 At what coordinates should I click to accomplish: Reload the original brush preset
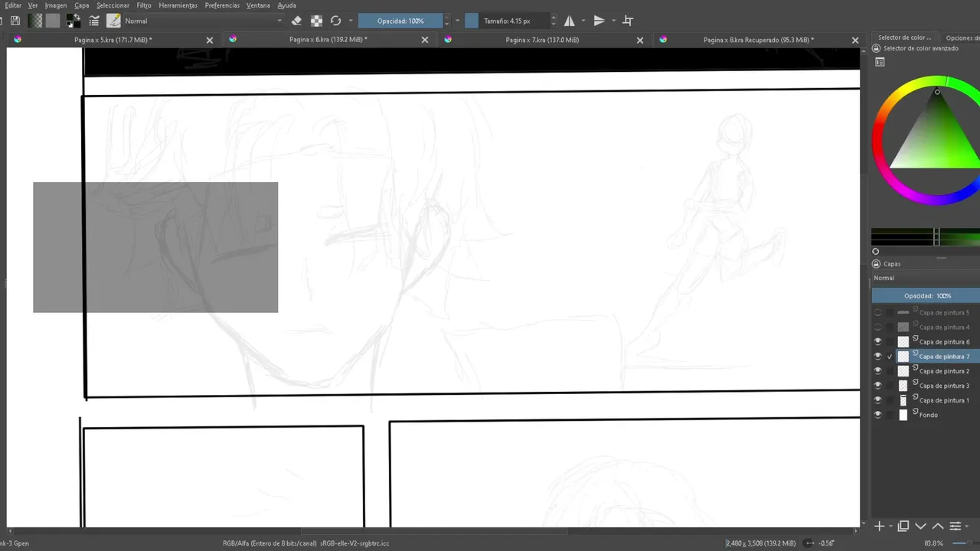pos(335,21)
